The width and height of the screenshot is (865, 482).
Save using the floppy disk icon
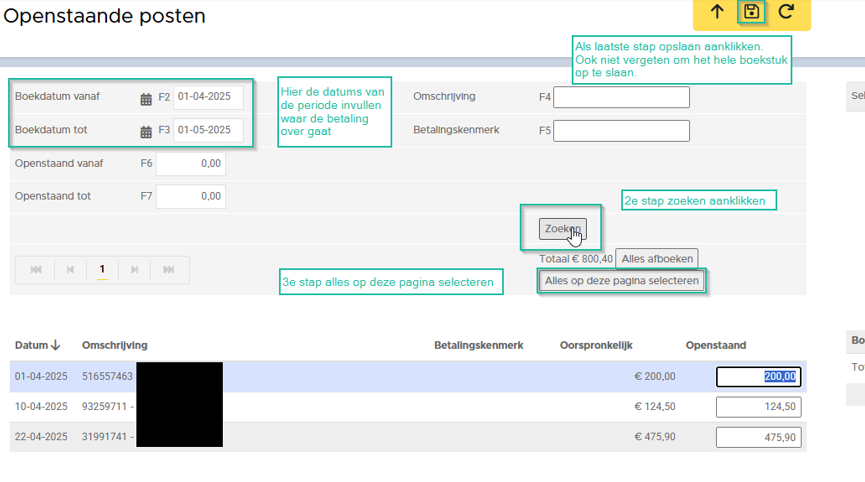751,12
